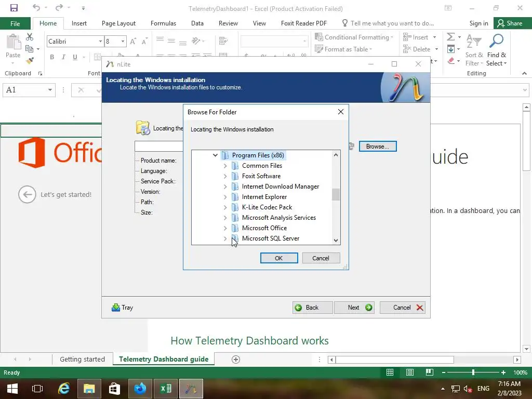This screenshot has height=399, width=532.
Task: Click the AutoSum sigma icon
Action: [450, 37]
